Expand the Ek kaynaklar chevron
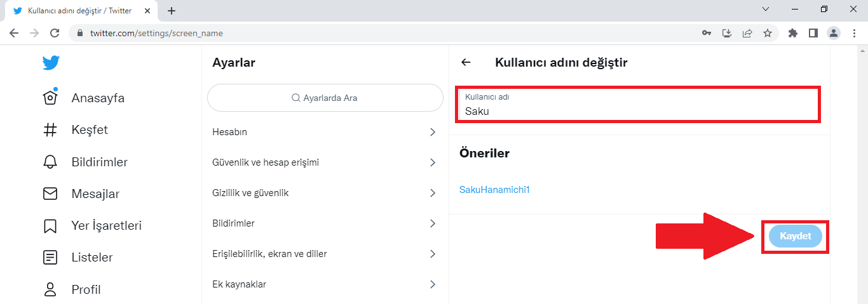 tap(433, 284)
